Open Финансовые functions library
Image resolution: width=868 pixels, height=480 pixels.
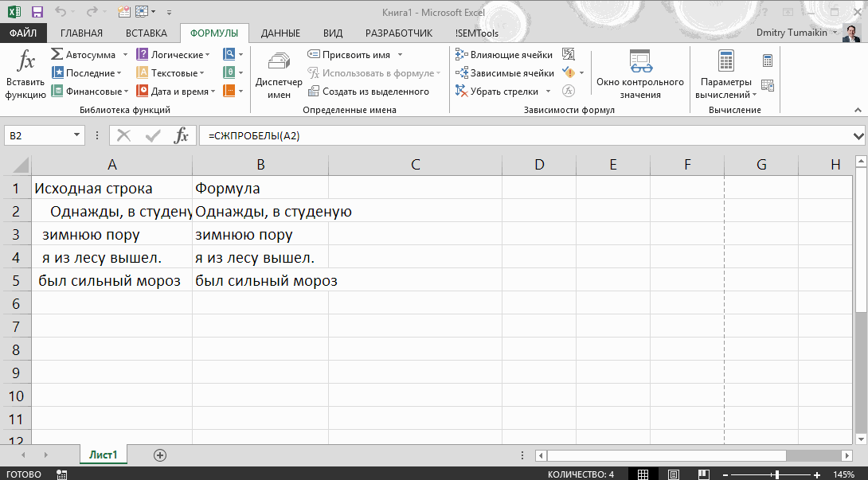89,92
